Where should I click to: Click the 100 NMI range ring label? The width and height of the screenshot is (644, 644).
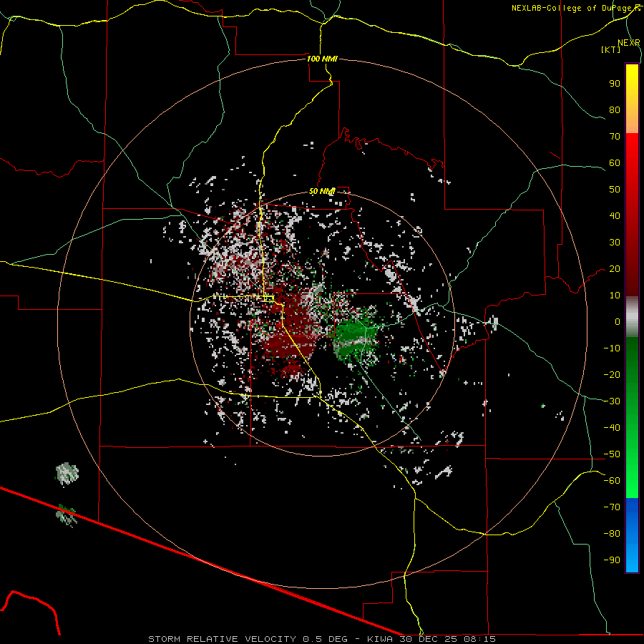click(x=322, y=59)
